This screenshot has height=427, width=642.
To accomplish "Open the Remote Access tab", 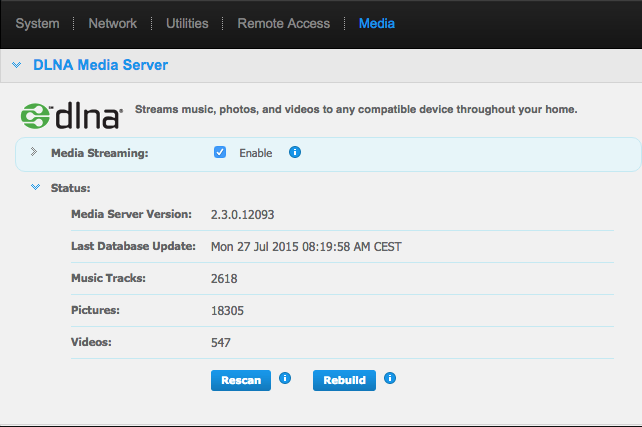I will [283, 23].
